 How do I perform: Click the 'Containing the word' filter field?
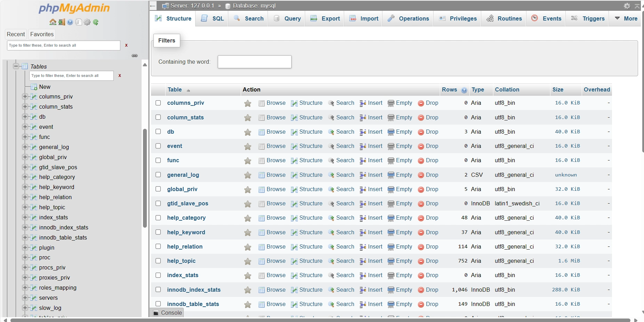tap(255, 62)
